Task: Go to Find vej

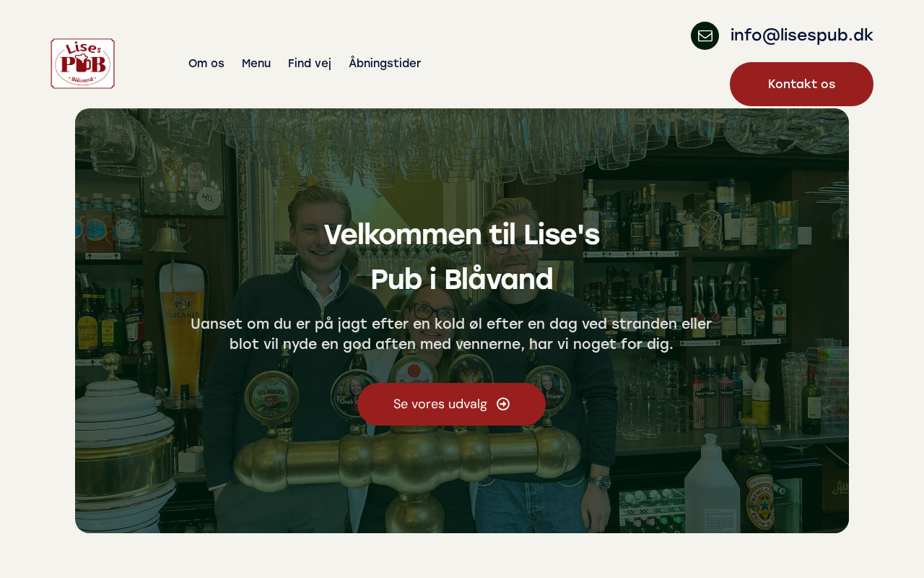Action: 310,64
